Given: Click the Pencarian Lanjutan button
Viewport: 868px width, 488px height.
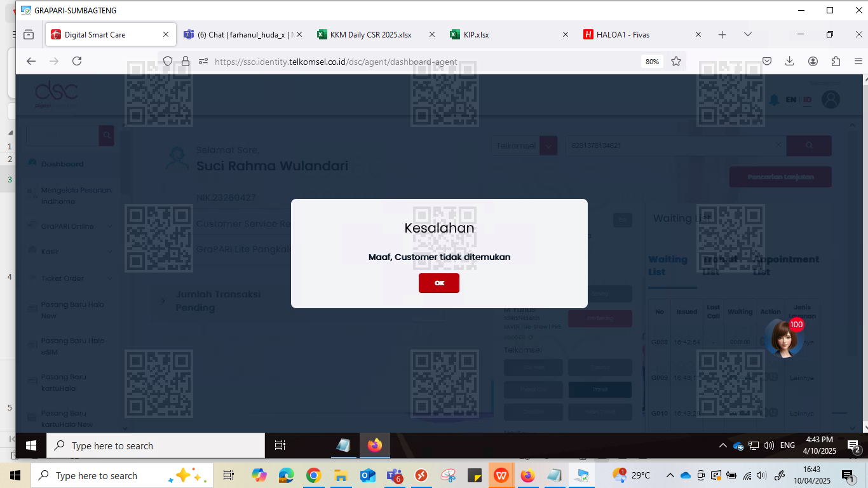Looking at the screenshot, I should (780, 177).
